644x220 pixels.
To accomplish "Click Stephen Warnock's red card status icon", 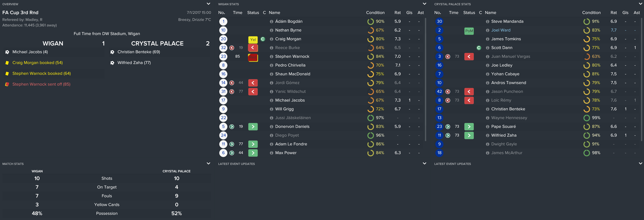I will (x=253, y=57).
